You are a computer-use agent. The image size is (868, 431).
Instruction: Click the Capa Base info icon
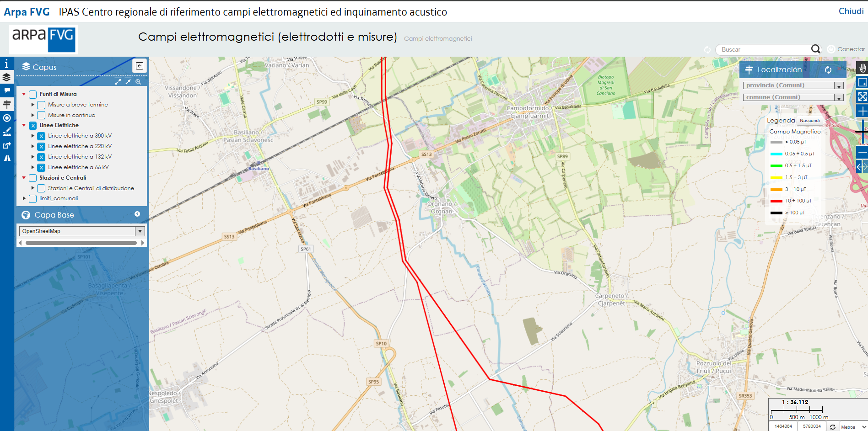coord(137,214)
